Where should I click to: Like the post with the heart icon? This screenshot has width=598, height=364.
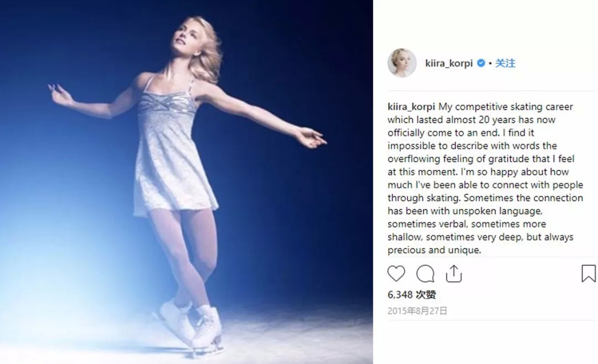pos(396,274)
